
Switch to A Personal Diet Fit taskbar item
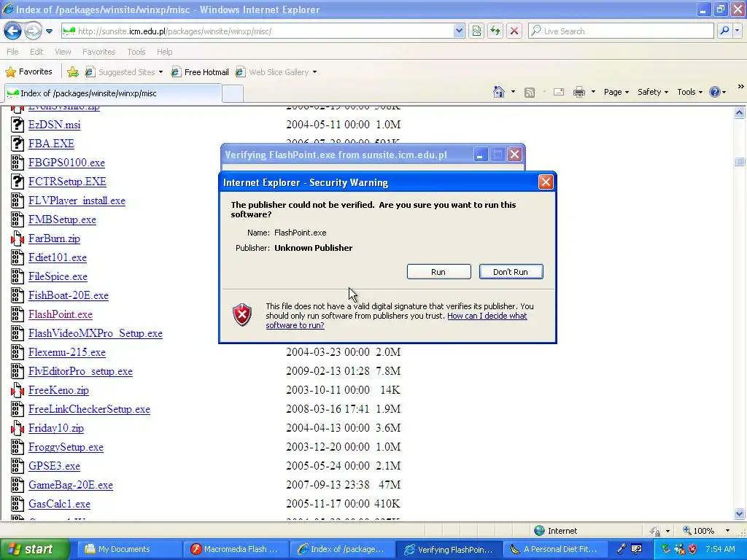pyautogui.click(x=555, y=549)
